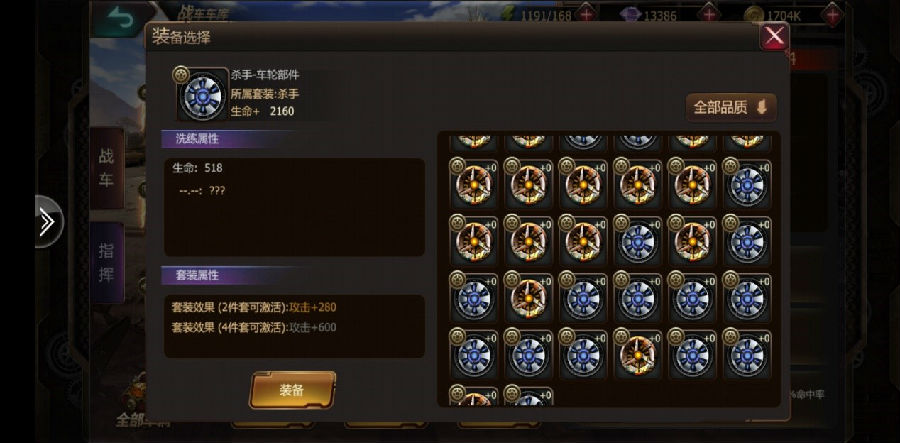Close the 装备选择 dialog
This screenshot has height=443, width=900.
click(774, 36)
